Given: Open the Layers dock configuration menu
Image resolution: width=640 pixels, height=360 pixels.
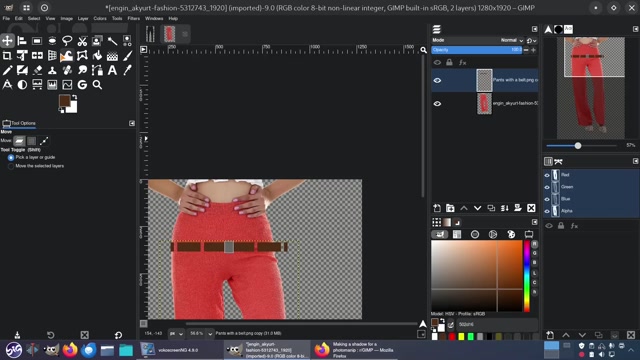Looking at the screenshot, I should click(535, 29).
